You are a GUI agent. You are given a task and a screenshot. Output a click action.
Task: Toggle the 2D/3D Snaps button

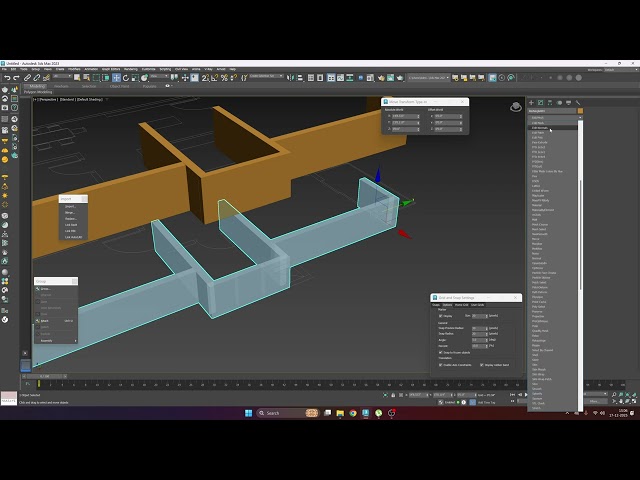point(205,78)
